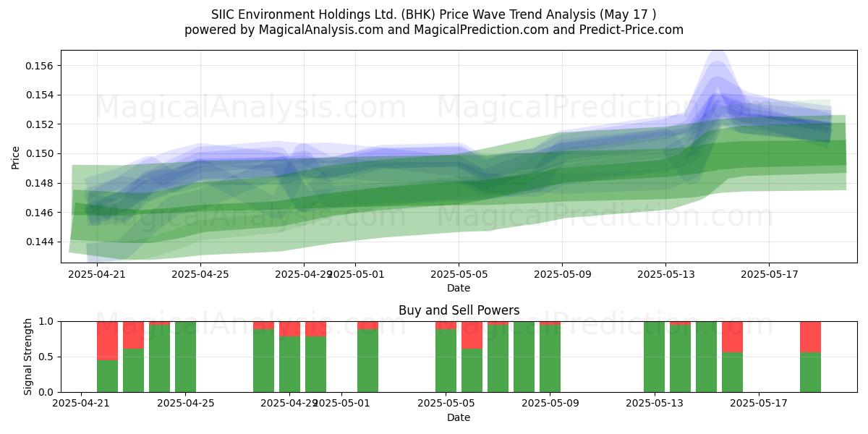Pick 2025-04-25 tick on the Buy and Sell Powers chart

186,404
